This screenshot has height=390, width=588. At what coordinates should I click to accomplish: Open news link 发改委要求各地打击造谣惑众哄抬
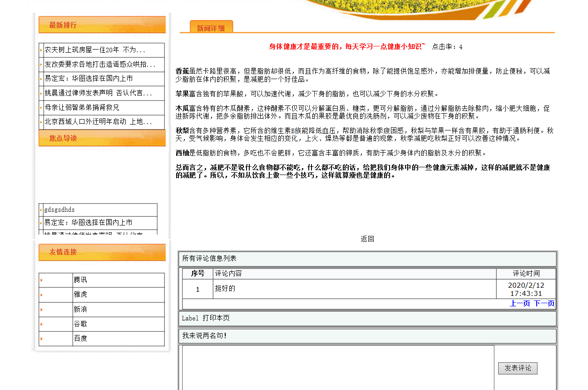click(x=100, y=65)
